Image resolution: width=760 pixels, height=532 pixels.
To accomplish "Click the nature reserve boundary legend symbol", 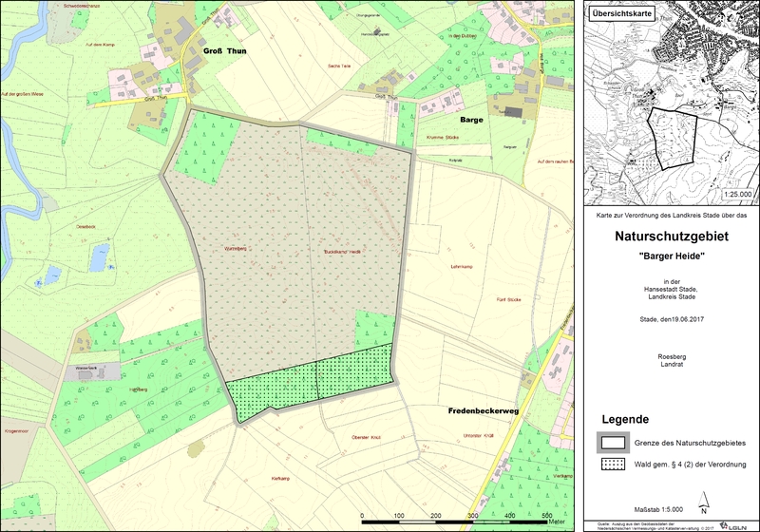I will click(614, 442).
